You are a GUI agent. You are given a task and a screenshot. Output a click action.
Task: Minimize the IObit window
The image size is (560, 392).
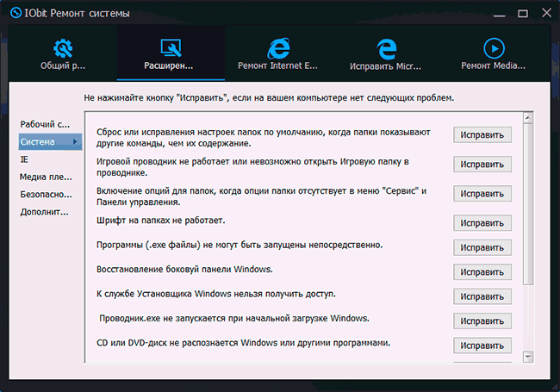pos(499,14)
